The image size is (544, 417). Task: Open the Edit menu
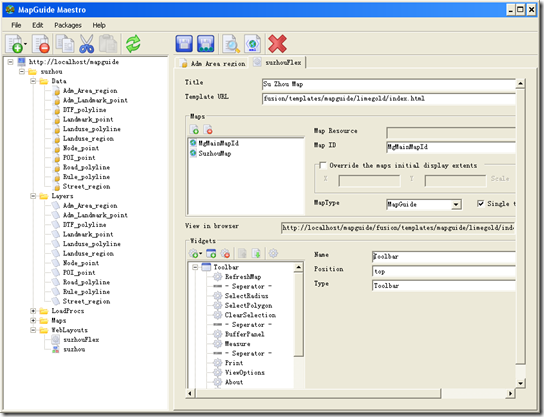click(x=38, y=25)
